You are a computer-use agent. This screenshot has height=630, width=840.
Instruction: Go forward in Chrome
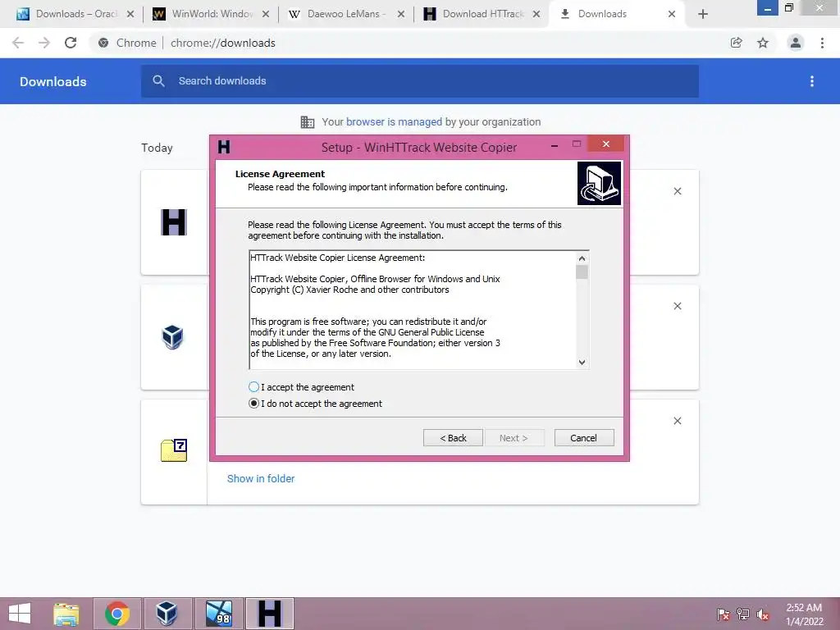click(44, 43)
